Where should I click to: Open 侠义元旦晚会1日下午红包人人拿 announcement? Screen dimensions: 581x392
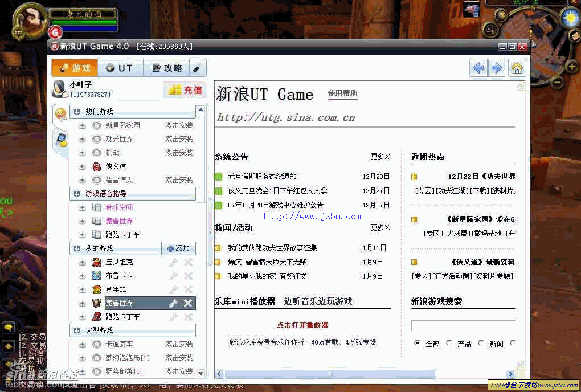[x=277, y=191]
